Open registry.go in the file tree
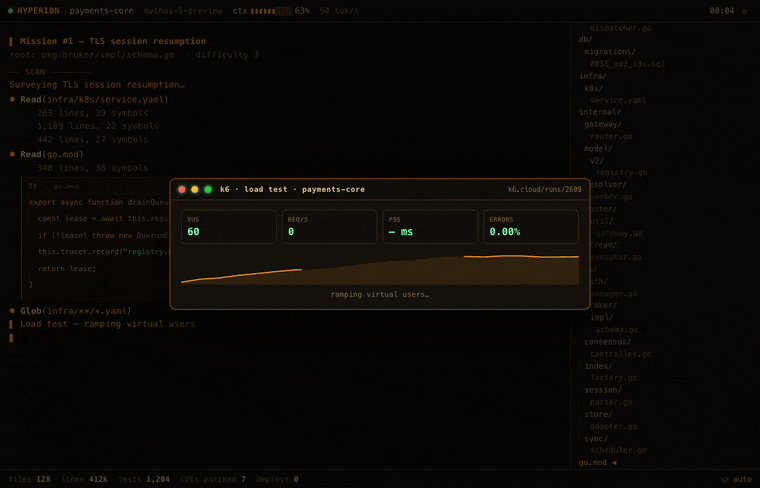Viewport: 760px width, 488px height. (x=622, y=173)
